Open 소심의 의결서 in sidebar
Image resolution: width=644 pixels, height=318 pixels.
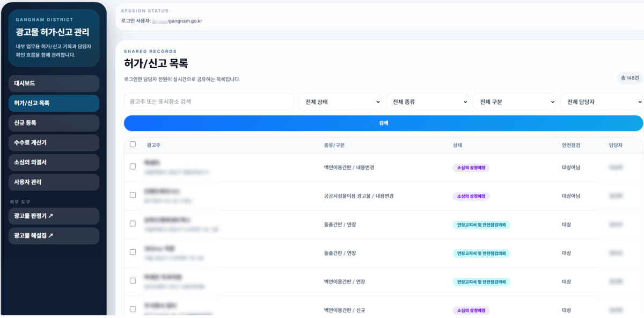pyautogui.click(x=54, y=162)
